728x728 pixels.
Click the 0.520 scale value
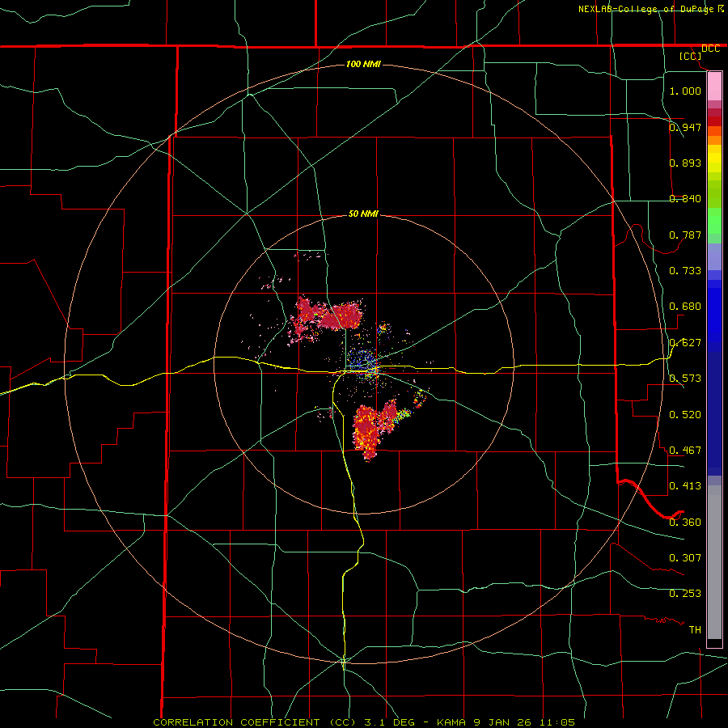point(685,415)
